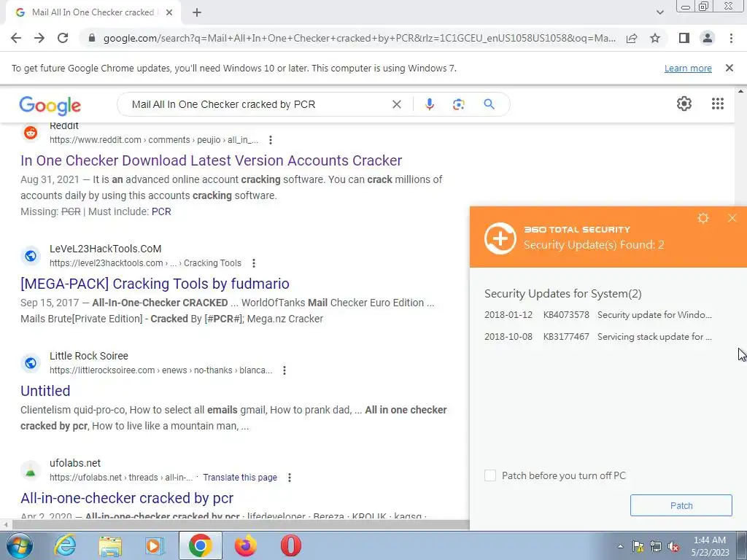The height and width of the screenshot is (560, 747).
Task: Open Google apps grid
Action: (x=718, y=104)
